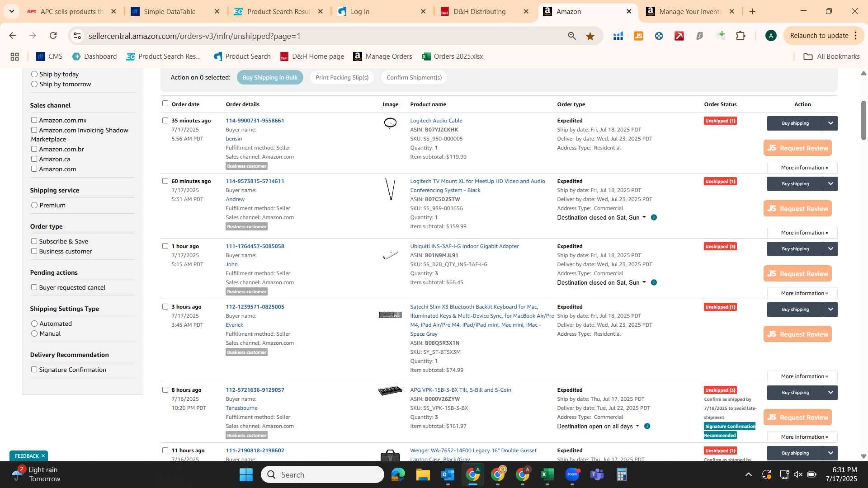The height and width of the screenshot is (488, 868).
Task: Click the browser back arrow
Action: [x=12, y=36]
